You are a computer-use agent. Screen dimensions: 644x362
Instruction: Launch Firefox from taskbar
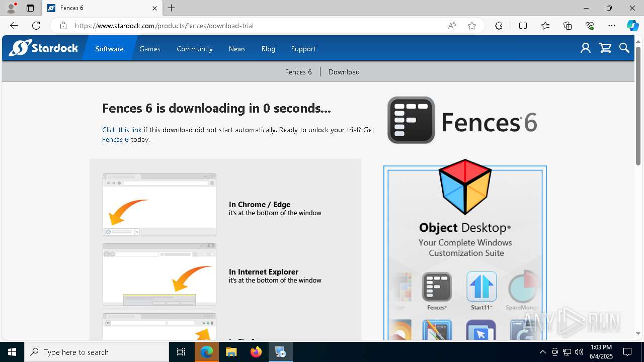click(256, 352)
